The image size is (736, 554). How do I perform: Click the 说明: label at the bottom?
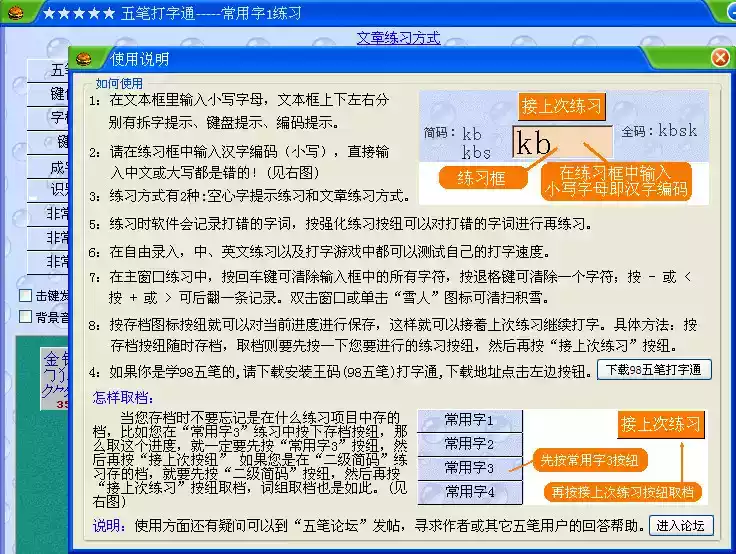(x=109, y=525)
